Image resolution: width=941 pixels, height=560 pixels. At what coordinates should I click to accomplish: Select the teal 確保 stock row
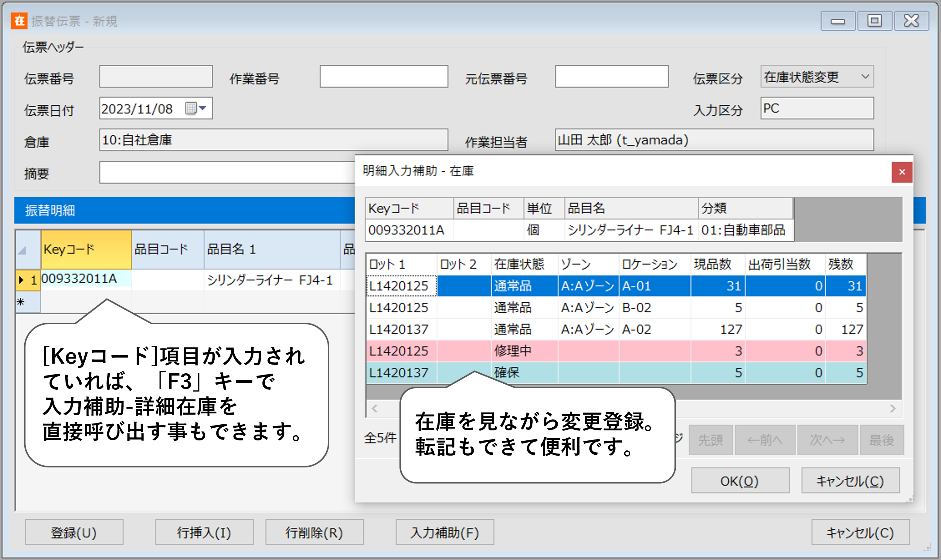616,372
